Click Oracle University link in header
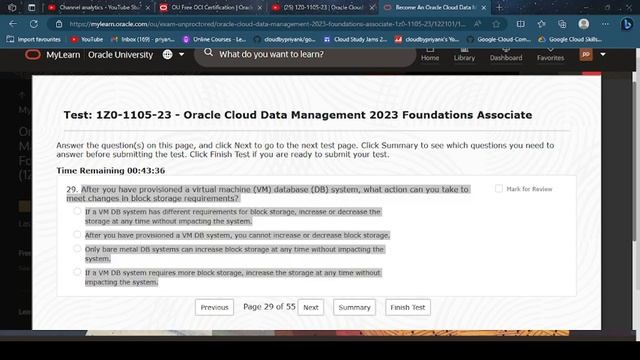 point(120,55)
